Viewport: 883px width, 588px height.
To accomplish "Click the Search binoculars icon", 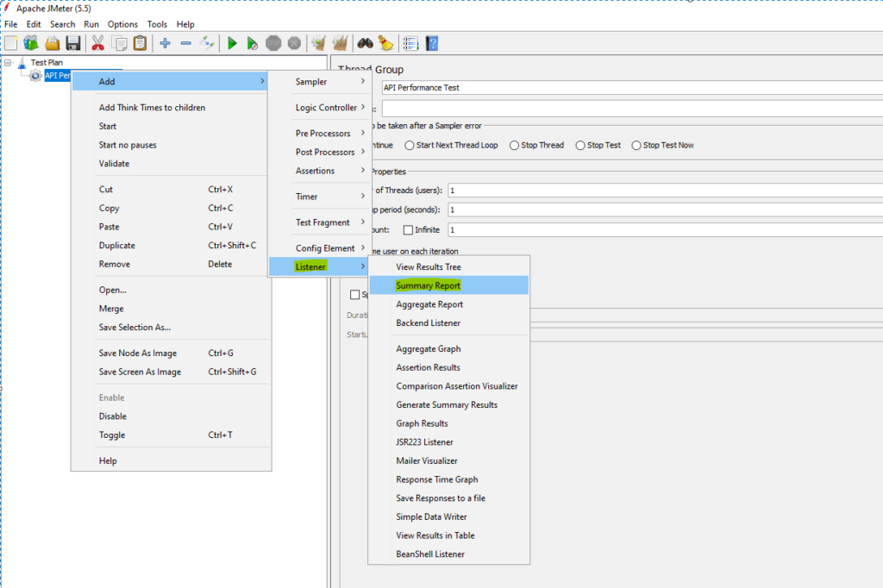I will tap(365, 43).
